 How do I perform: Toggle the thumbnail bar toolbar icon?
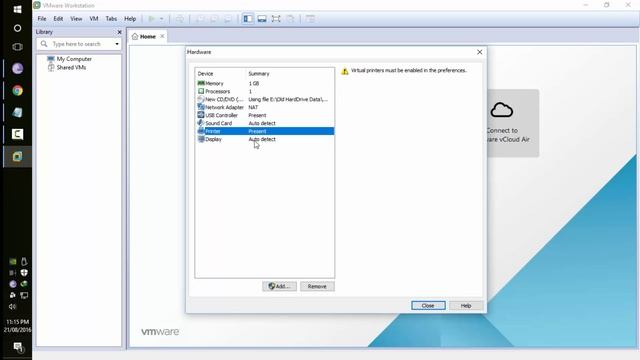[x=262, y=19]
